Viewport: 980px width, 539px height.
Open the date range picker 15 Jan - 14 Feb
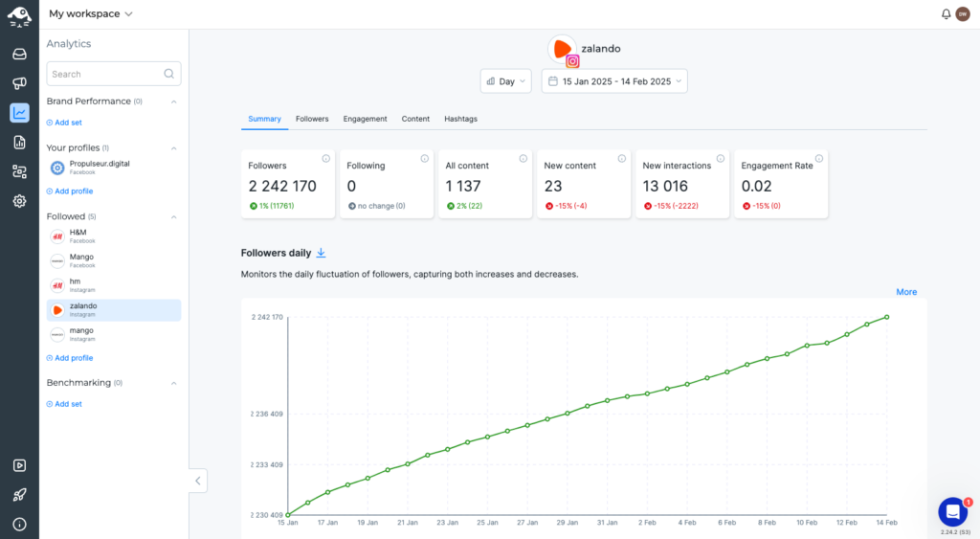(x=614, y=81)
